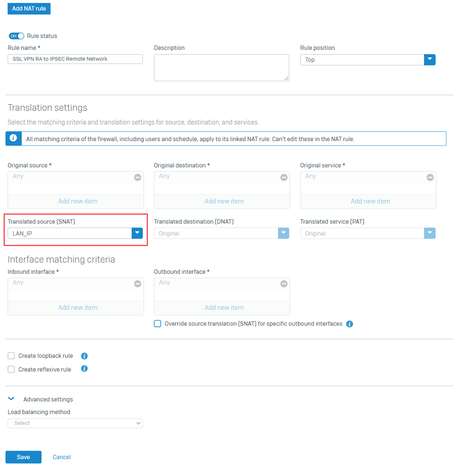Viewport: 455px width, 476px height.
Task: Click into the Description text area
Action: 221,68
